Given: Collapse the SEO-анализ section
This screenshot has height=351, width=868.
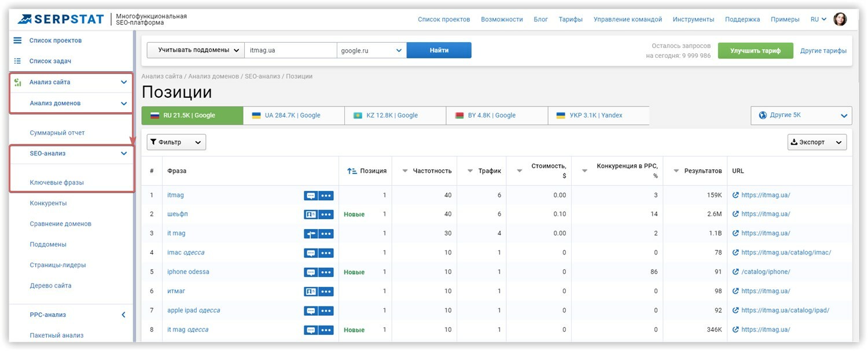Looking at the screenshot, I should point(124,154).
